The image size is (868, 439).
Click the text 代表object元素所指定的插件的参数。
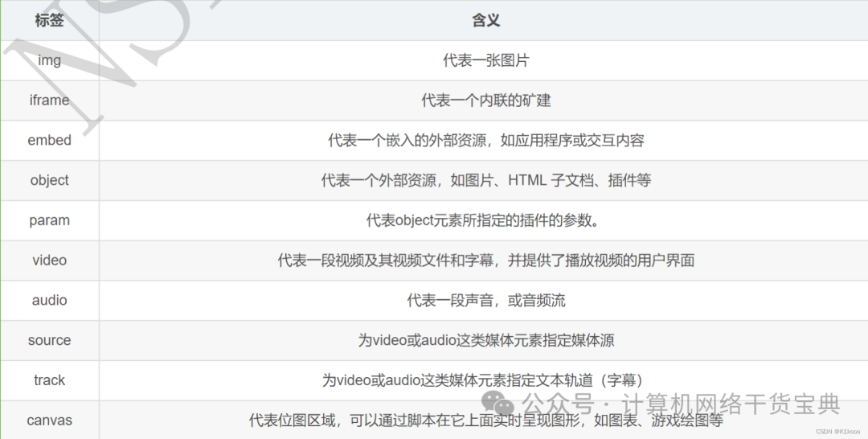tap(484, 220)
